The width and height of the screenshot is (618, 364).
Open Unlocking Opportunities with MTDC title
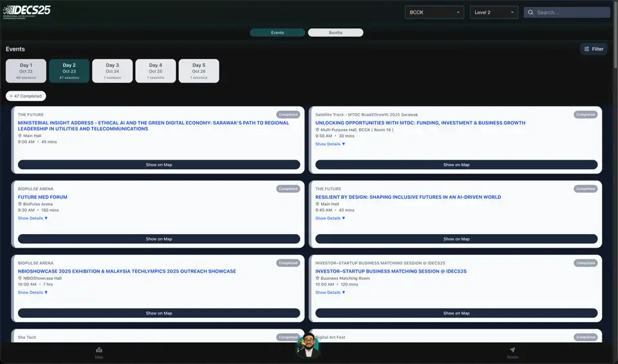(x=420, y=123)
